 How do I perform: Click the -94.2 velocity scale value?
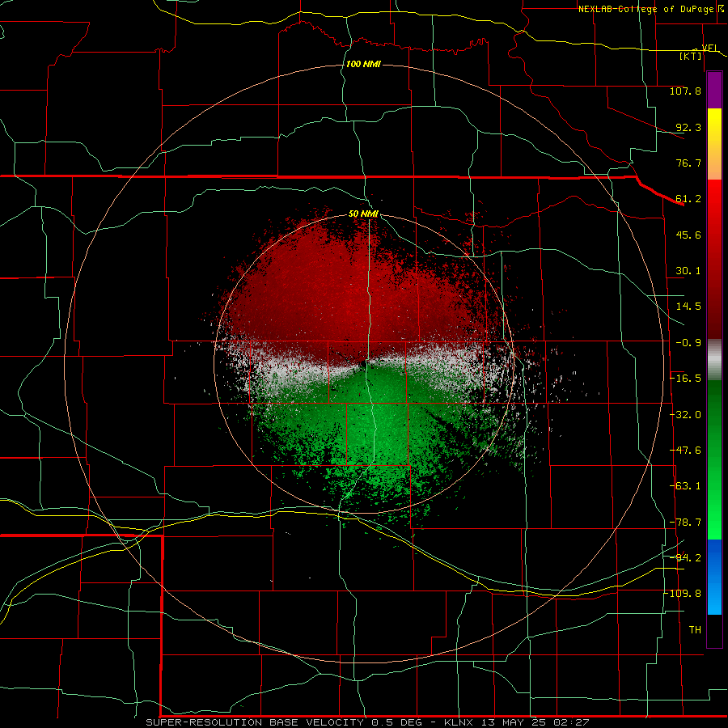click(x=685, y=557)
